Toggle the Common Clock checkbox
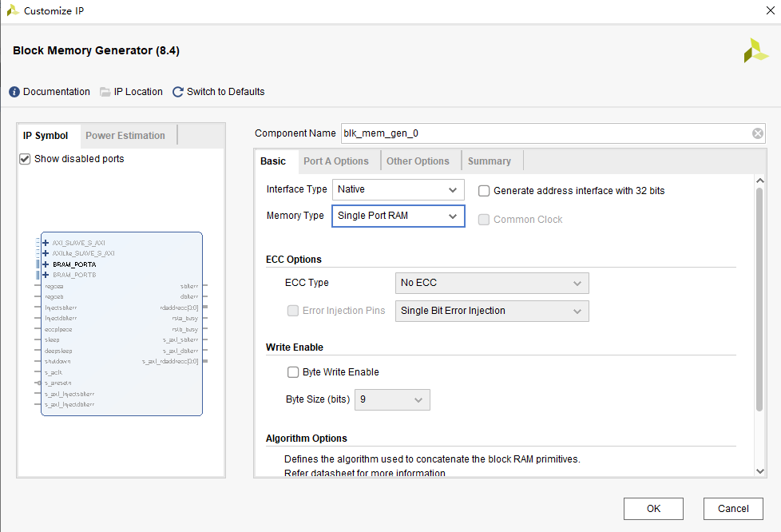Viewport: 781px width, 532px height. pyautogui.click(x=484, y=220)
